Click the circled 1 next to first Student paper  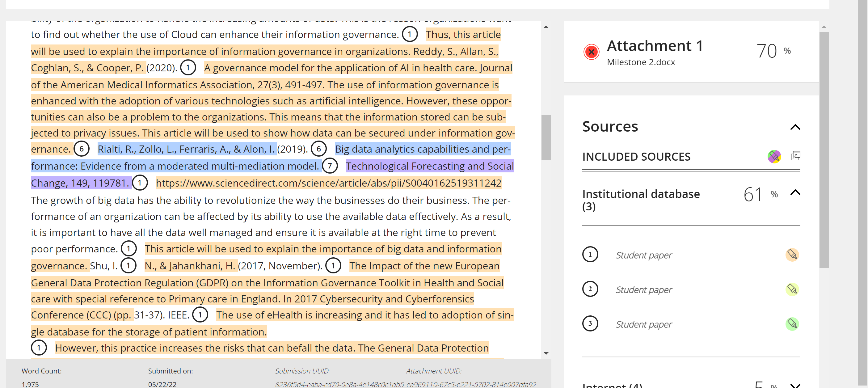[x=590, y=255]
